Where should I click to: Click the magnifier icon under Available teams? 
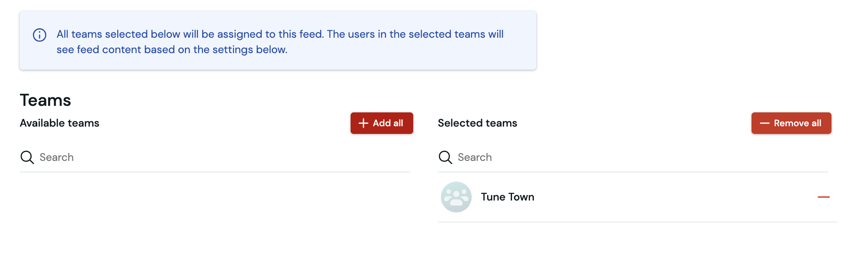(27, 157)
